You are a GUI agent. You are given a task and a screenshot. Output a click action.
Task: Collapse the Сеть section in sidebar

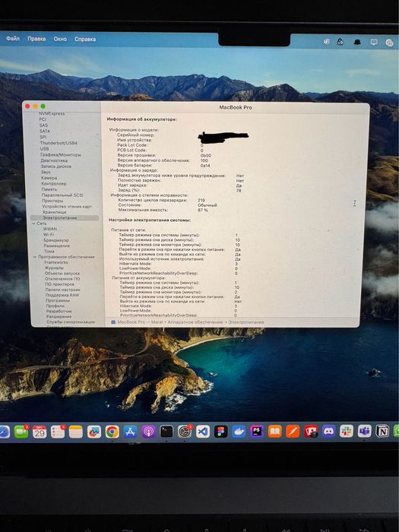(33, 223)
